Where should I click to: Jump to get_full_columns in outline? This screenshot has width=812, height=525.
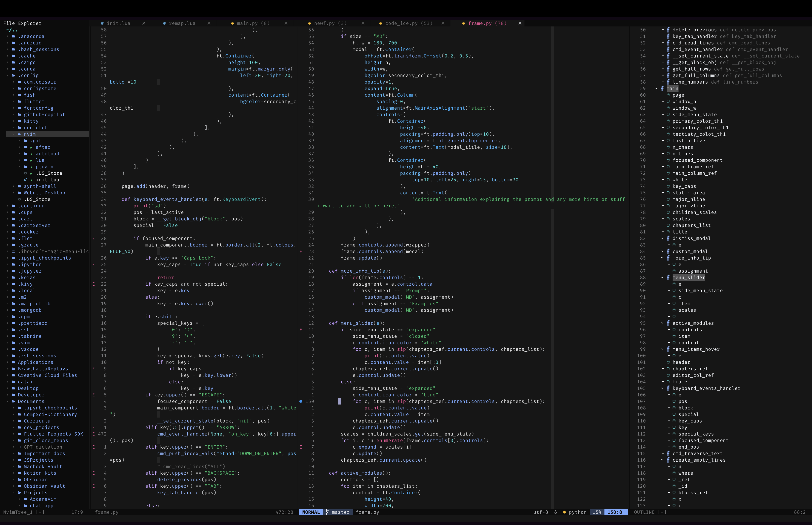coord(696,75)
